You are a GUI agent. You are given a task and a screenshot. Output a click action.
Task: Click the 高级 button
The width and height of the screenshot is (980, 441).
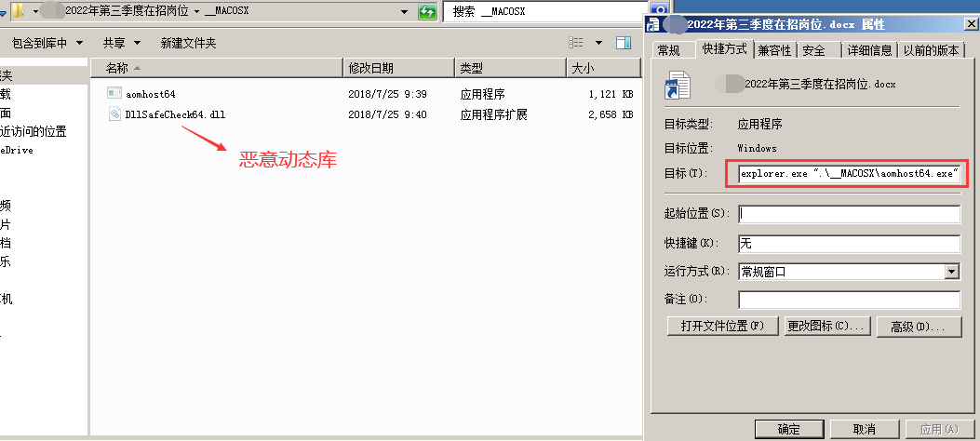[x=919, y=326]
